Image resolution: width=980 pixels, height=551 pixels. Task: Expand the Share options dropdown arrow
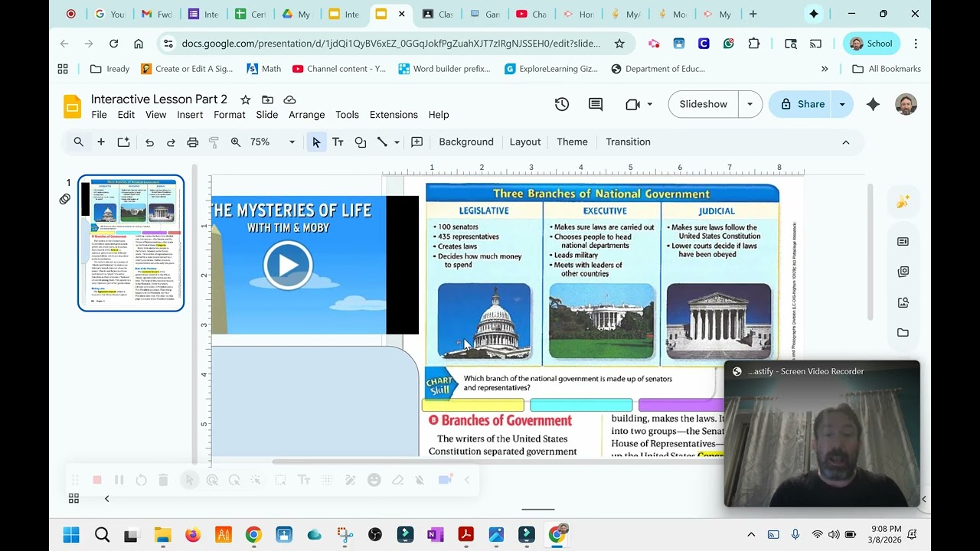coord(842,104)
